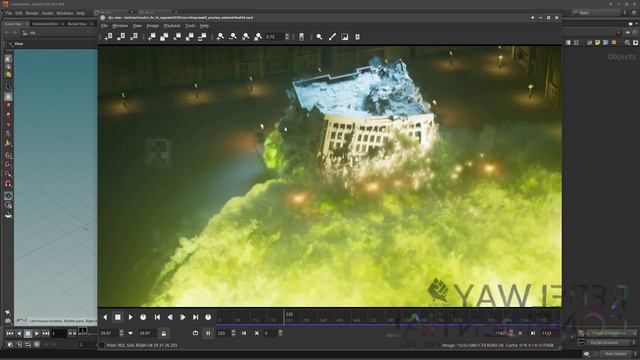Viewport: 640px width, 360px height.
Task: Click the pixel color swatch in the MPlay status bar
Action: point(102,345)
